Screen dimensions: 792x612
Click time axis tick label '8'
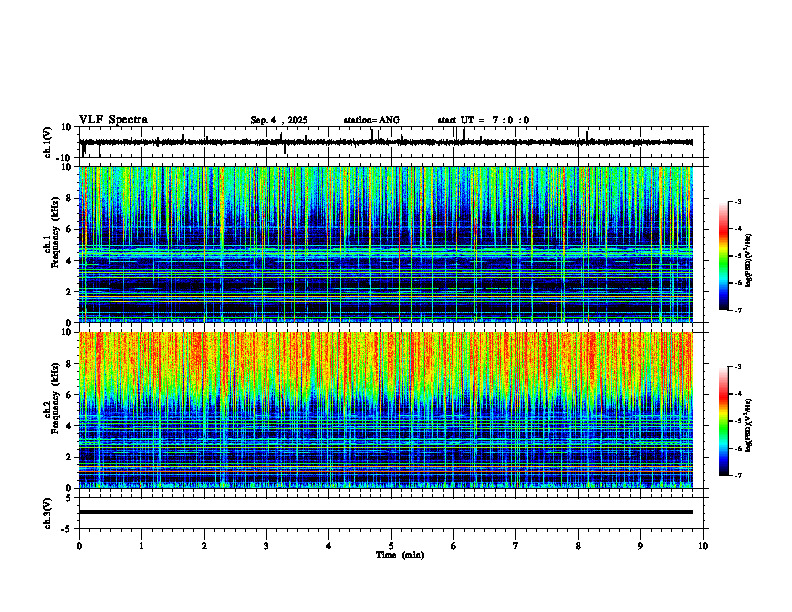(578, 546)
